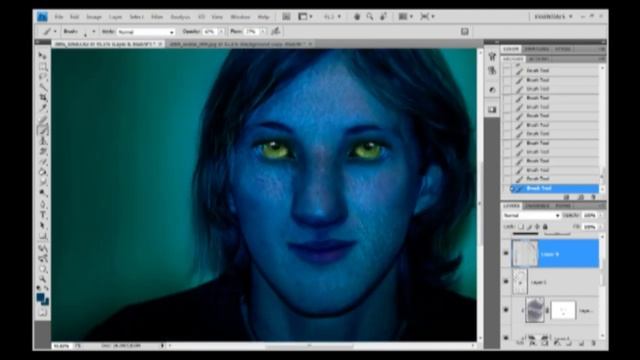Enable airbrush mode in options bar

coord(276,31)
